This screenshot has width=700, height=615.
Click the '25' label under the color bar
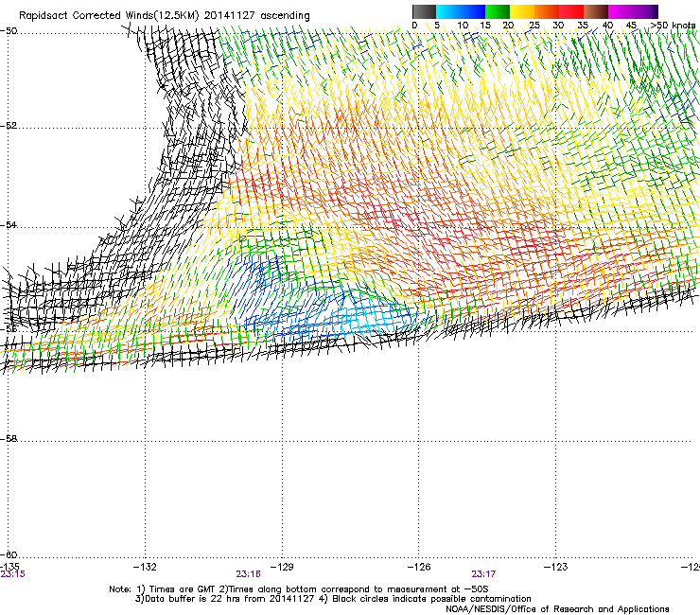[534, 26]
